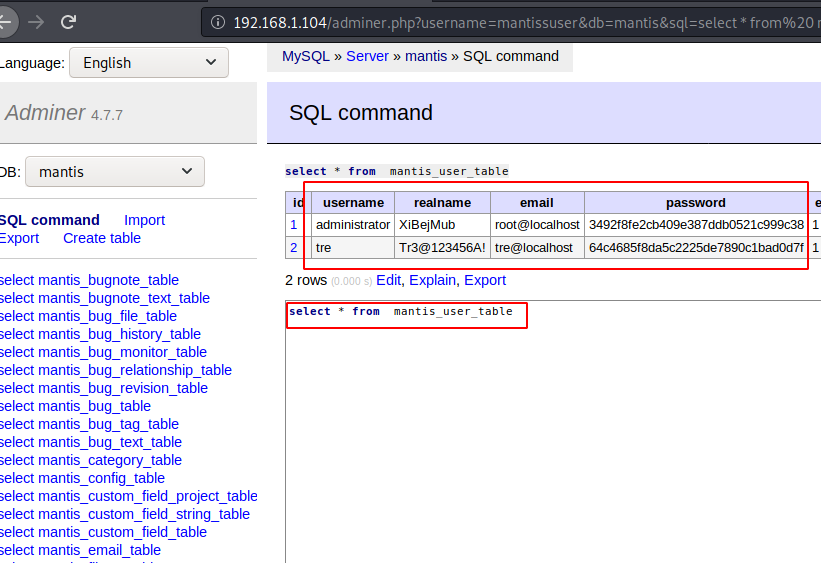
Task: Click the executed query text above results
Action: 396,171
